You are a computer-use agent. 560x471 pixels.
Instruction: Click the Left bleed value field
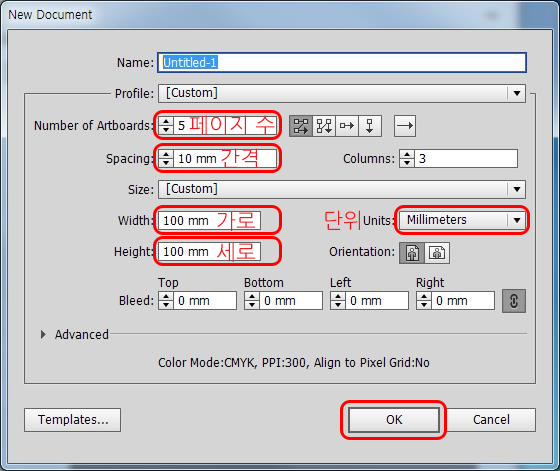(x=377, y=301)
